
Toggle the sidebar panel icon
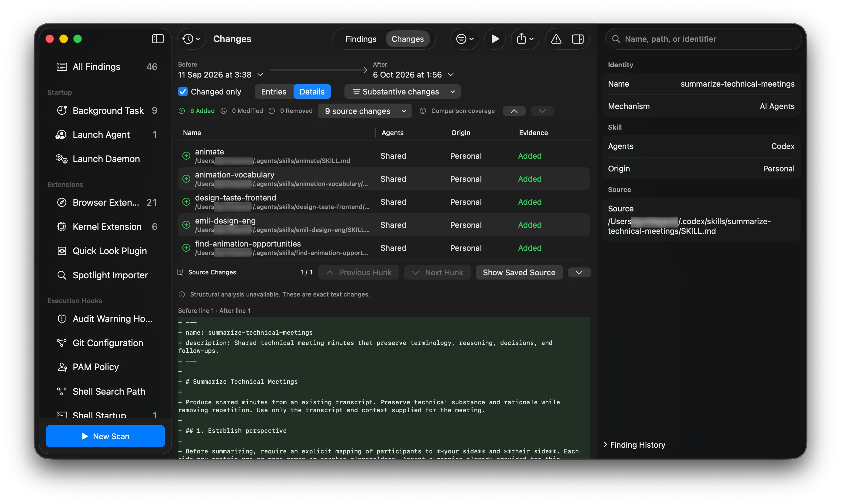pos(158,39)
